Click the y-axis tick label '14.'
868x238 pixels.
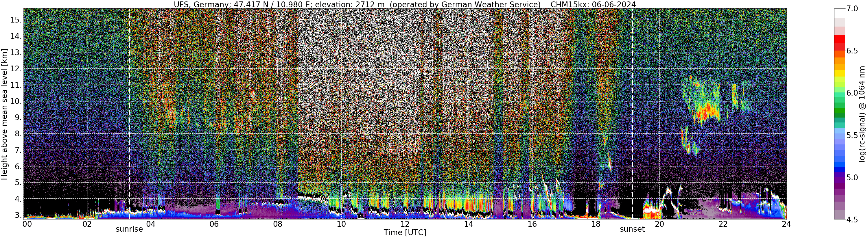point(16,36)
